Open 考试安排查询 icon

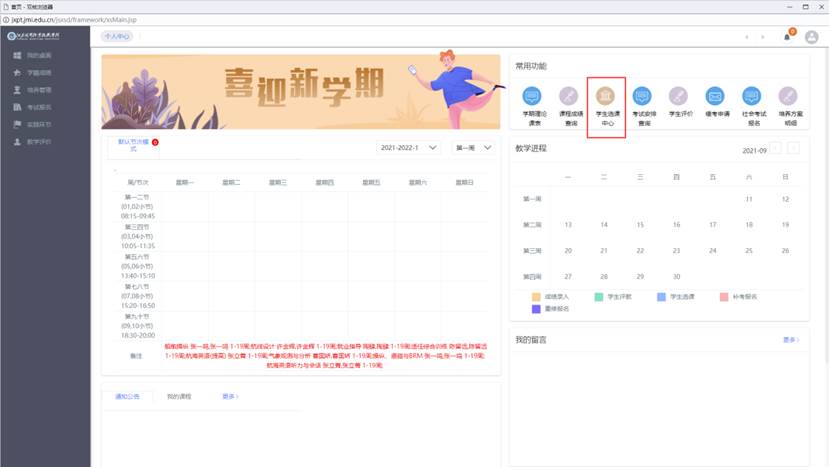click(x=642, y=97)
